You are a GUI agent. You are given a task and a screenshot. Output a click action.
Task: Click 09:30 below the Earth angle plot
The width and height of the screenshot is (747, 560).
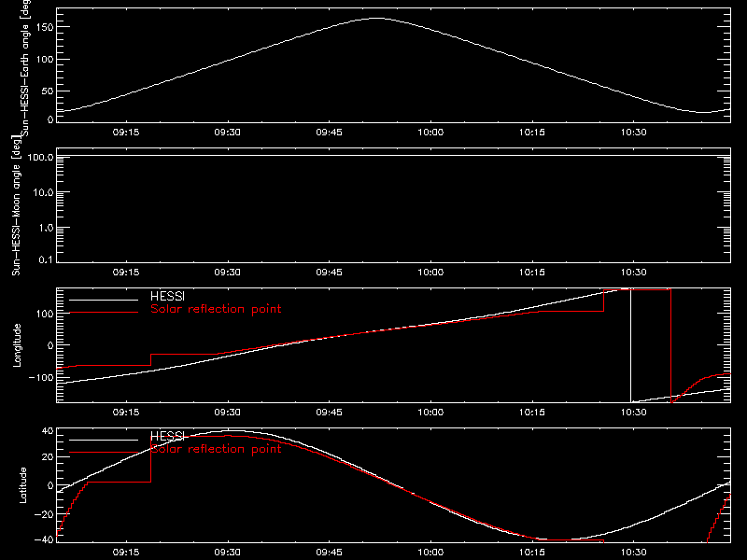click(227, 133)
